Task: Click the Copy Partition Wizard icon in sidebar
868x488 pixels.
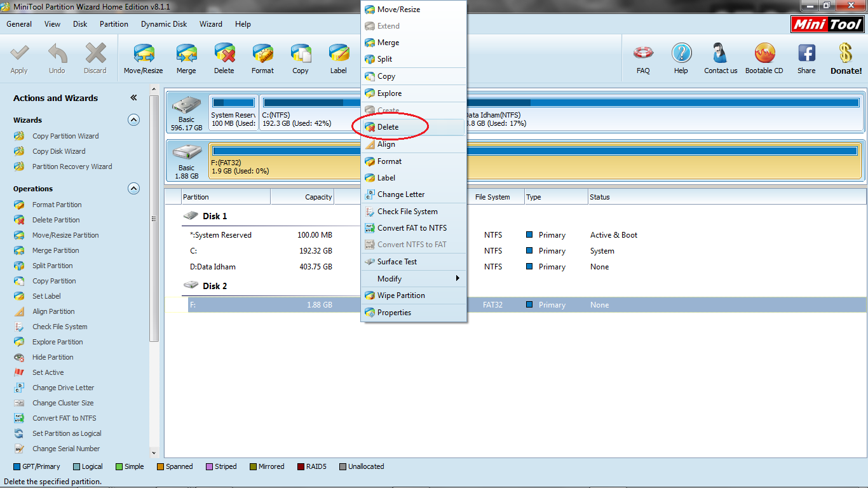Action: [19, 136]
